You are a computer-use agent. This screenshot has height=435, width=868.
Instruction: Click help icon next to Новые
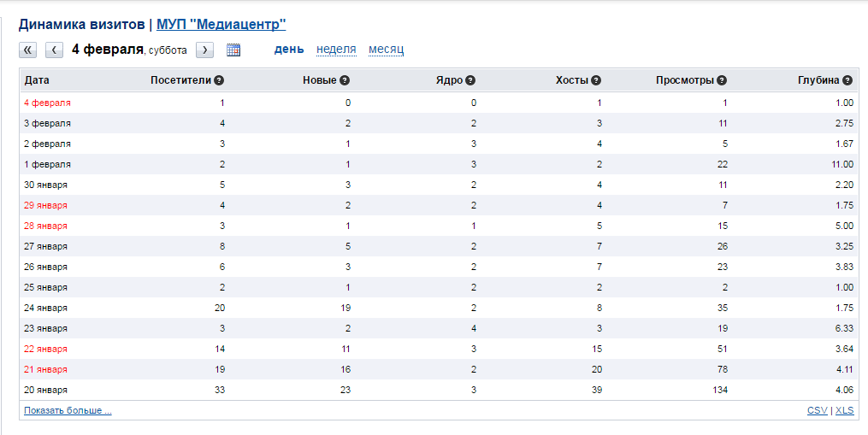click(345, 80)
